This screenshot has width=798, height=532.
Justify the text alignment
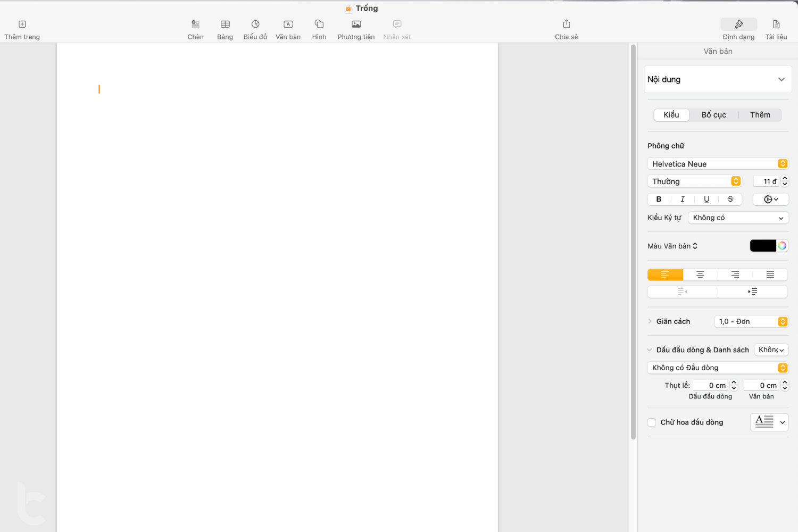tap(770, 275)
